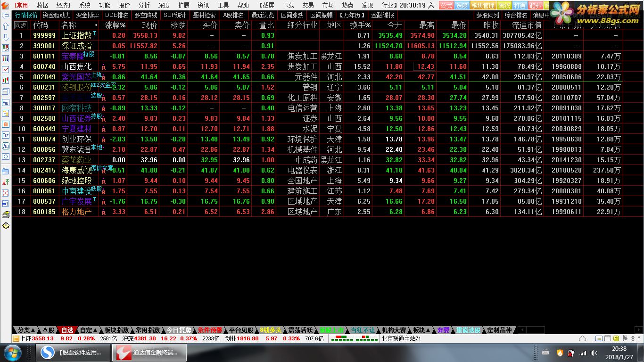Click the small 上证 index icon in status bar
Image resolution: width=644 pixels, height=362 pixels.
[16, 338]
